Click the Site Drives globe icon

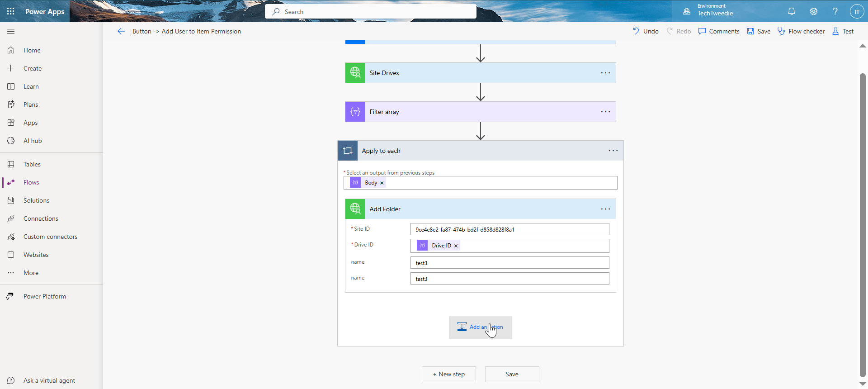[355, 73]
